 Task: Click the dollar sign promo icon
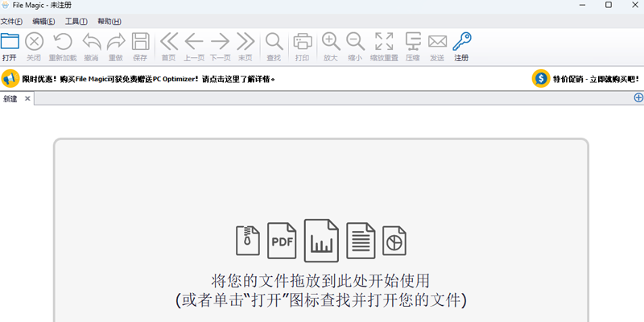coord(541,78)
